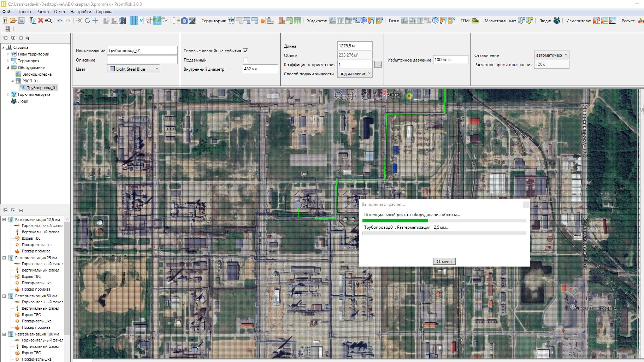Click the Light Steel Blue color swatch

click(x=112, y=69)
